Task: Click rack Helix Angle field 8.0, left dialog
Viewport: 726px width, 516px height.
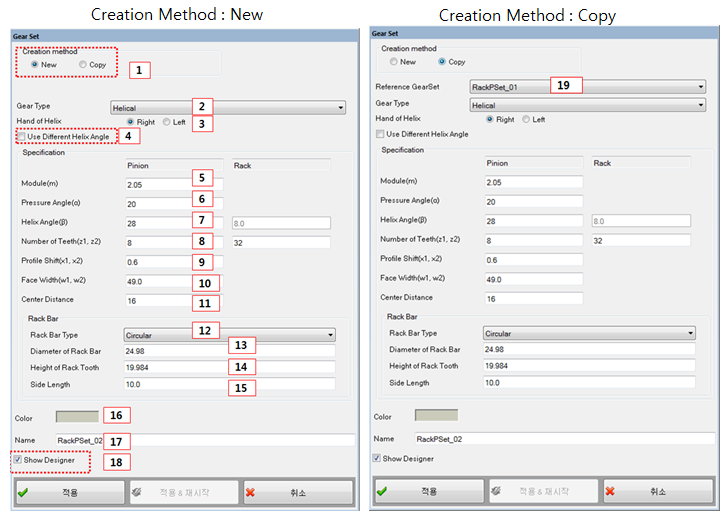Action: (281, 223)
